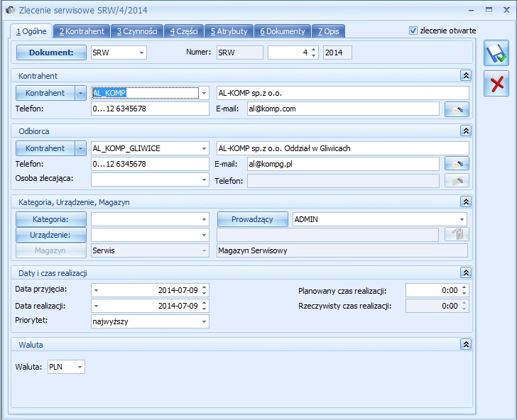Click the Dokument button
The image size is (517, 420).
51,52
